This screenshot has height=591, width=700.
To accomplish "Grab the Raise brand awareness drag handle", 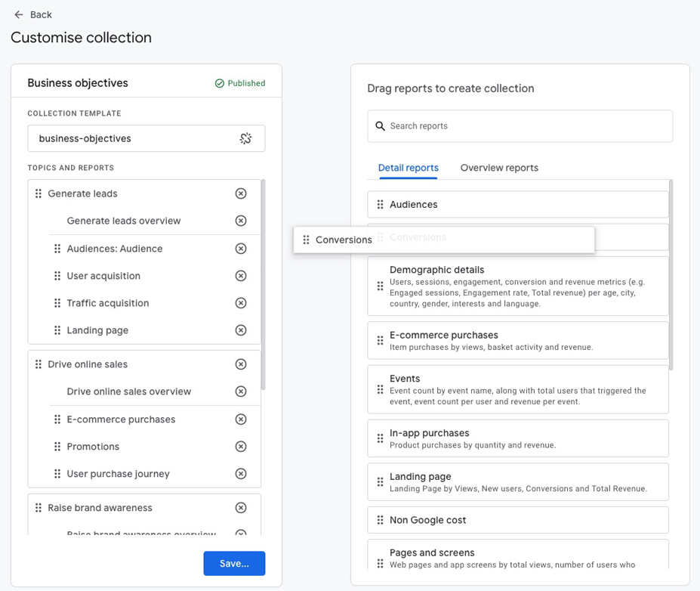I will [39, 507].
